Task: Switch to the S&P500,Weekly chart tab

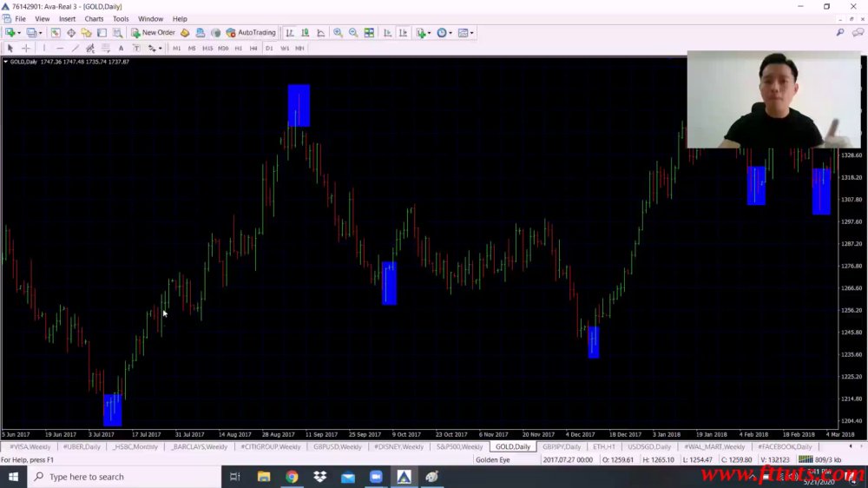Action: (459, 446)
